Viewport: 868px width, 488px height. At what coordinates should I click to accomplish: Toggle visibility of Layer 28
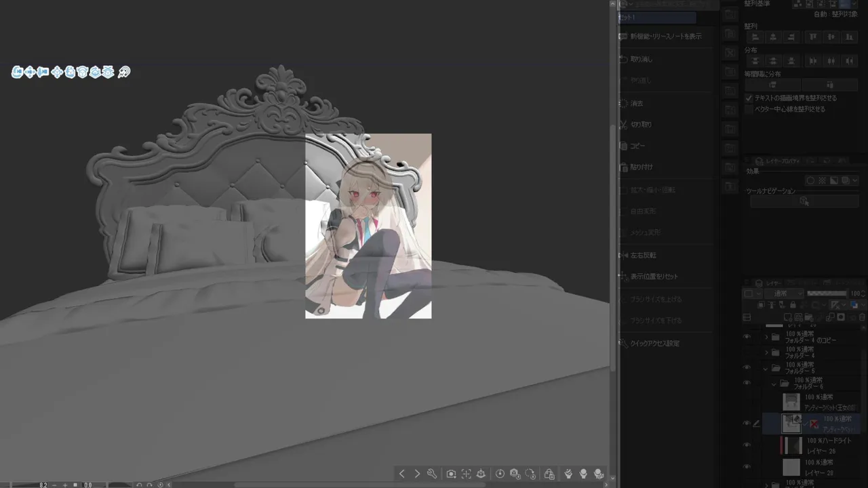pyautogui.click(x=747, y=467)
